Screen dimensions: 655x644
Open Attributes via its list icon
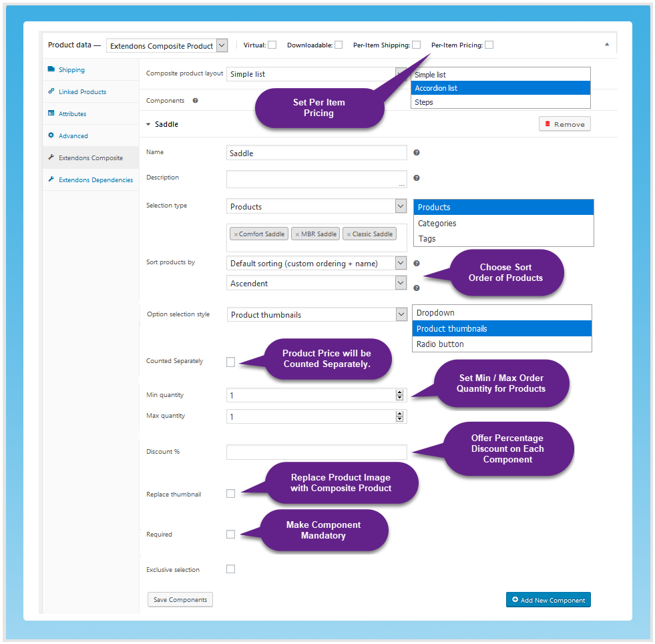[x=51, y=113]
